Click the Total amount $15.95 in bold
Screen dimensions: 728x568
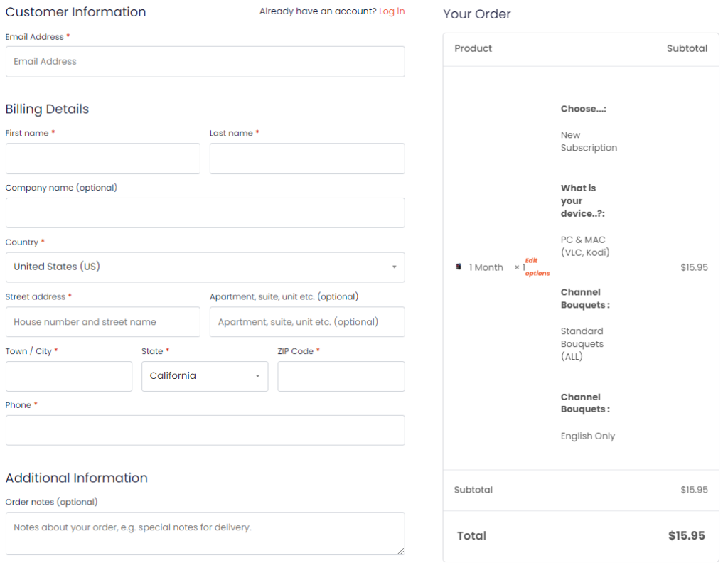pos(686,536)
